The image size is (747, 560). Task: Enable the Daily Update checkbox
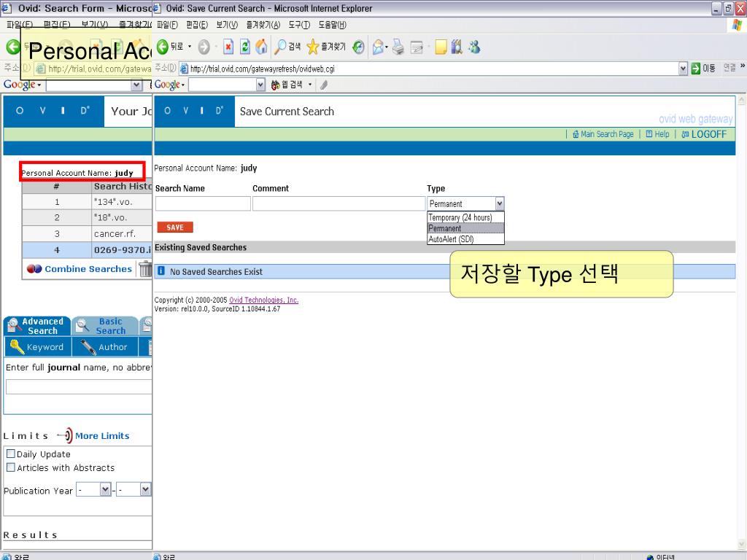pyautogui.click(x=10, y=454)
